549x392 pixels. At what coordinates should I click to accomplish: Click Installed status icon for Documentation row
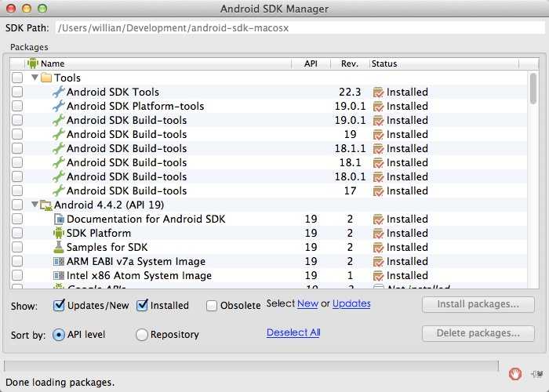tap(379, 219)
